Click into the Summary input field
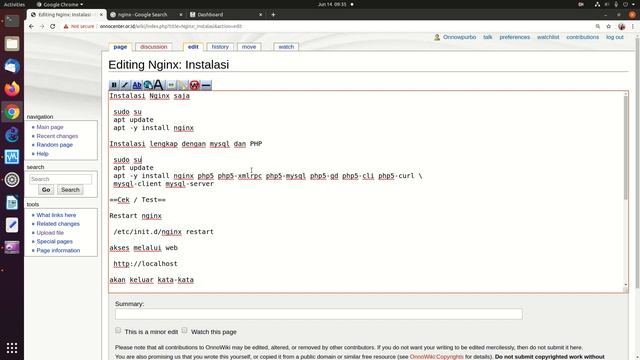 coord(318,314)
